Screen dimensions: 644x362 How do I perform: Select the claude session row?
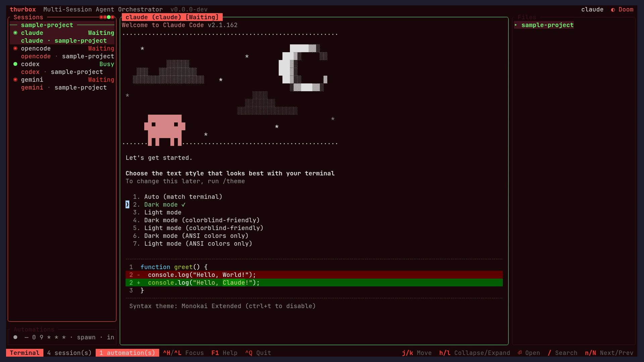(x=62, y=37)
